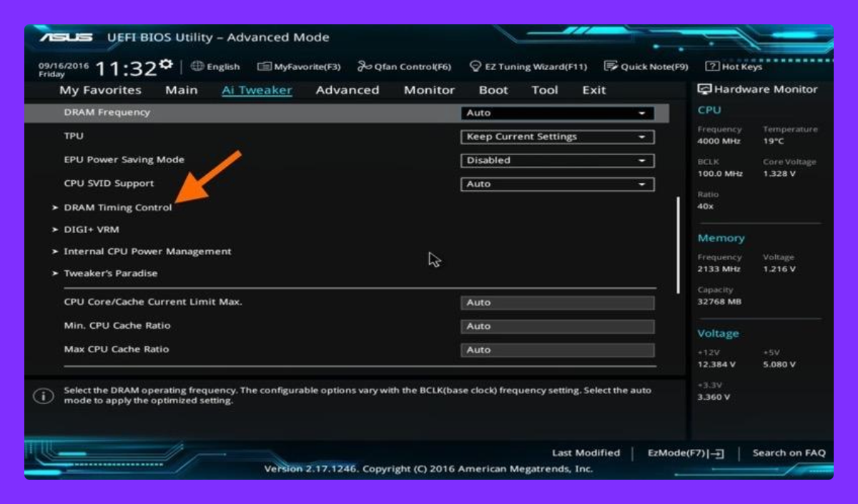Switch to EzMode(F7)
Screen dimensions: 858x504
[x=686, y=453]
